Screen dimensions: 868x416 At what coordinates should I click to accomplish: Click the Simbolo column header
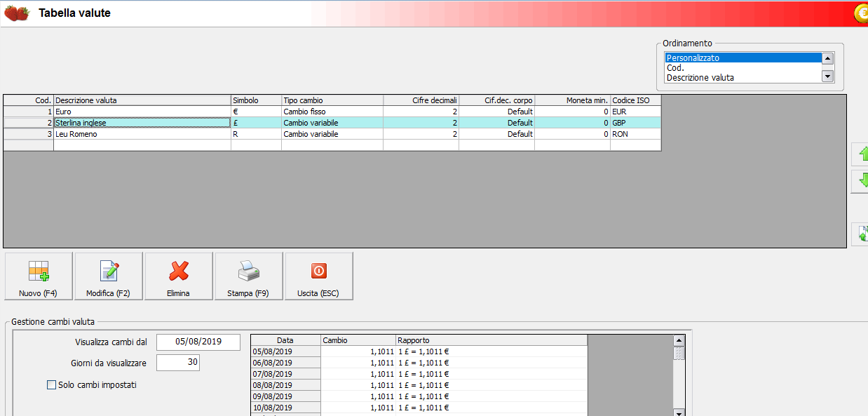[257, 100]
